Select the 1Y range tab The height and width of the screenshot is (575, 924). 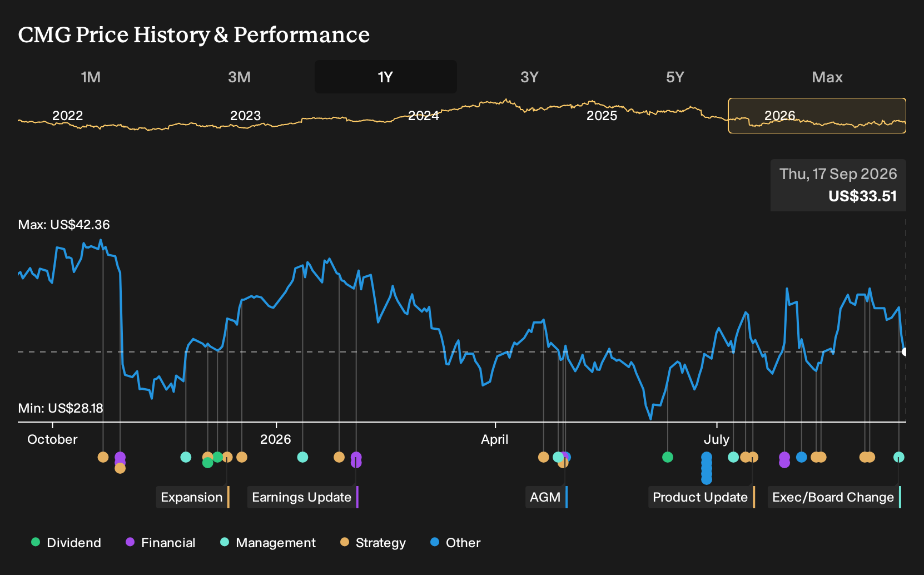pos(385,77)
